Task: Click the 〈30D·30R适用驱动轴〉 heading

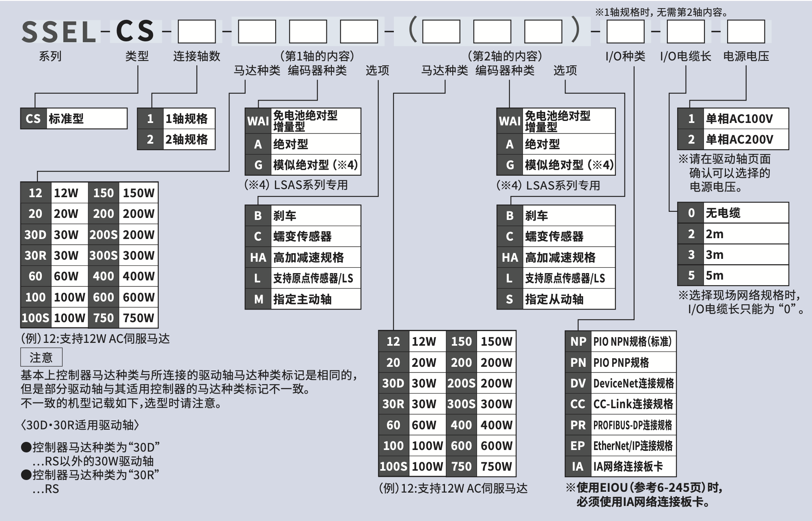Action: pyautogui.click(x=80, y=425)
